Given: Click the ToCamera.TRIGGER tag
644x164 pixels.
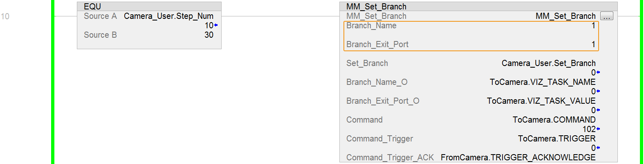Looking at the screenshot, I should (x=556, y=139).
